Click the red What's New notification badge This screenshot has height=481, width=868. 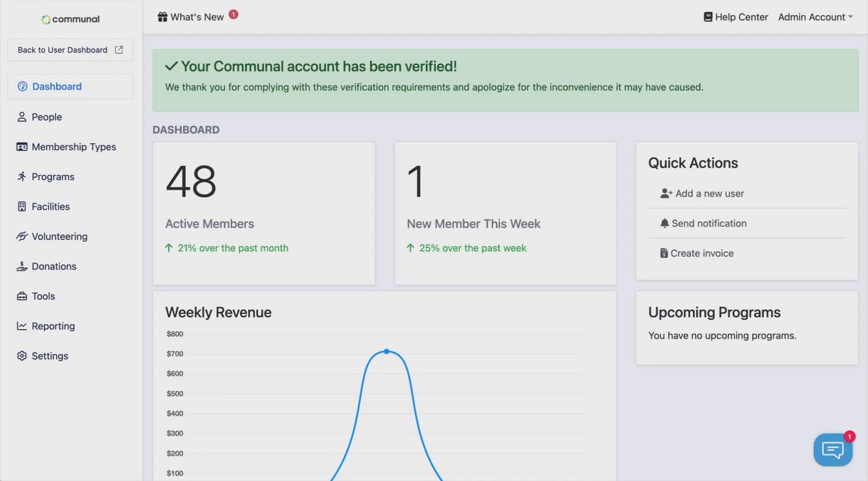pyautogui.click(x=233, y=14)
